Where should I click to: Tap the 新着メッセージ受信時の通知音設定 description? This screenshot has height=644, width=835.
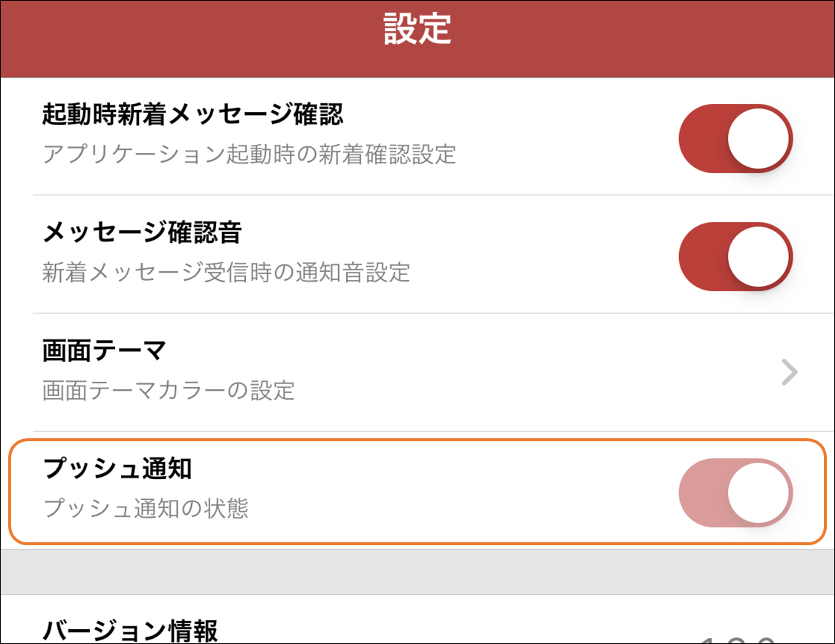[x=227, y=272]
